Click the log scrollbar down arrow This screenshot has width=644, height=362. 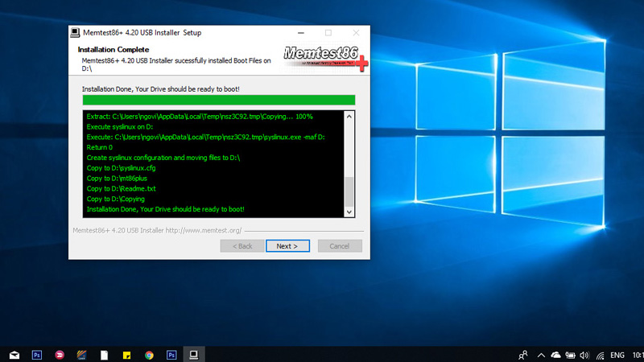[x=349, y=212]
